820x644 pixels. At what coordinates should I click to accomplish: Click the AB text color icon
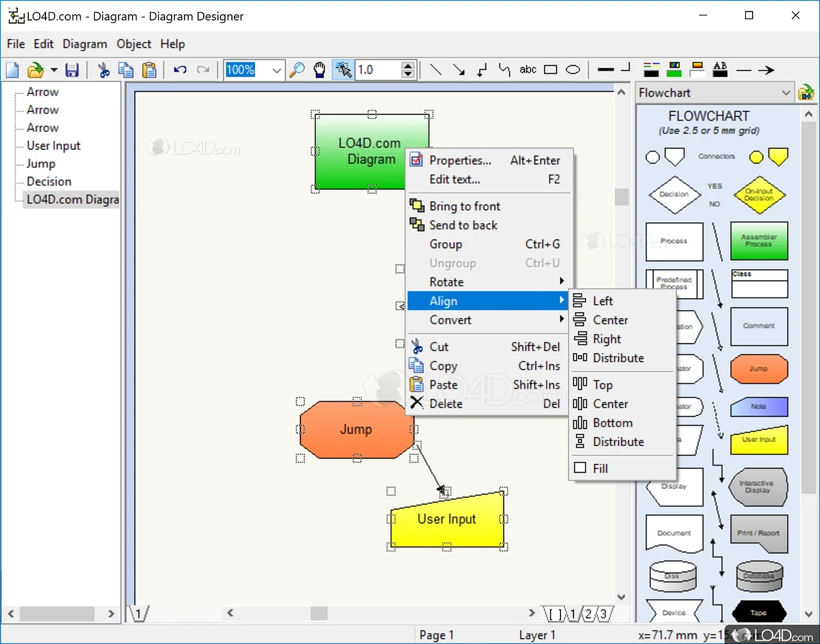[x=720, y=70]
